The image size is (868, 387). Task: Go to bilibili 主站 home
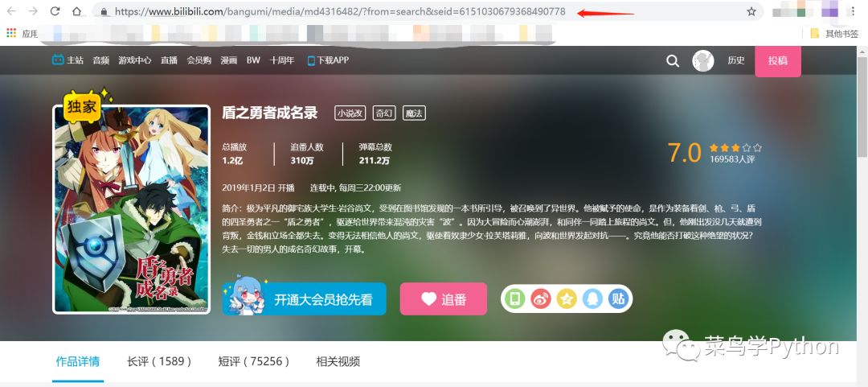tap(68, 60)
